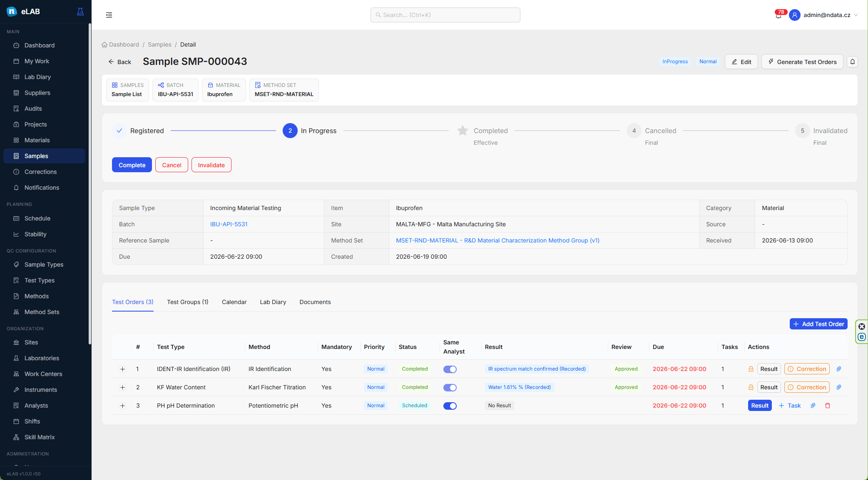Open Materials in the sidebar
868x480 pixels.
(45, 140)
